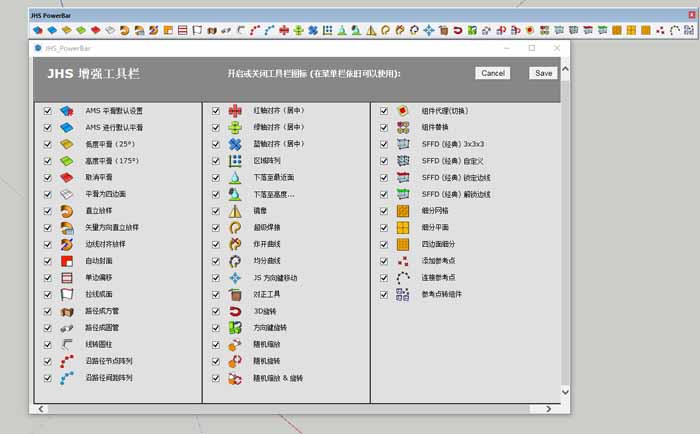The image size is (700, 434).
Task: Click the 连接参考点 dotted arc icon
Action: [x=403, y=278]
